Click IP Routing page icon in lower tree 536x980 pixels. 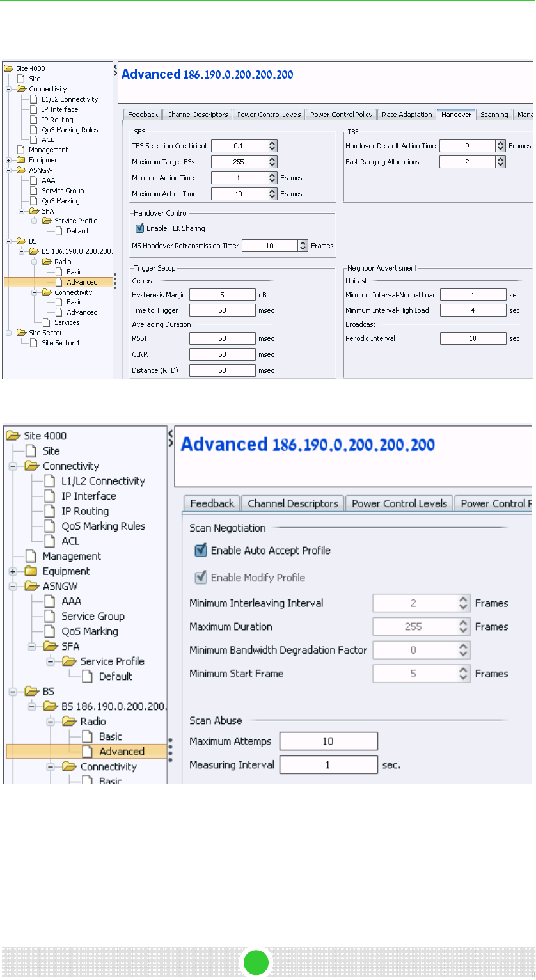tap(50, 511)
